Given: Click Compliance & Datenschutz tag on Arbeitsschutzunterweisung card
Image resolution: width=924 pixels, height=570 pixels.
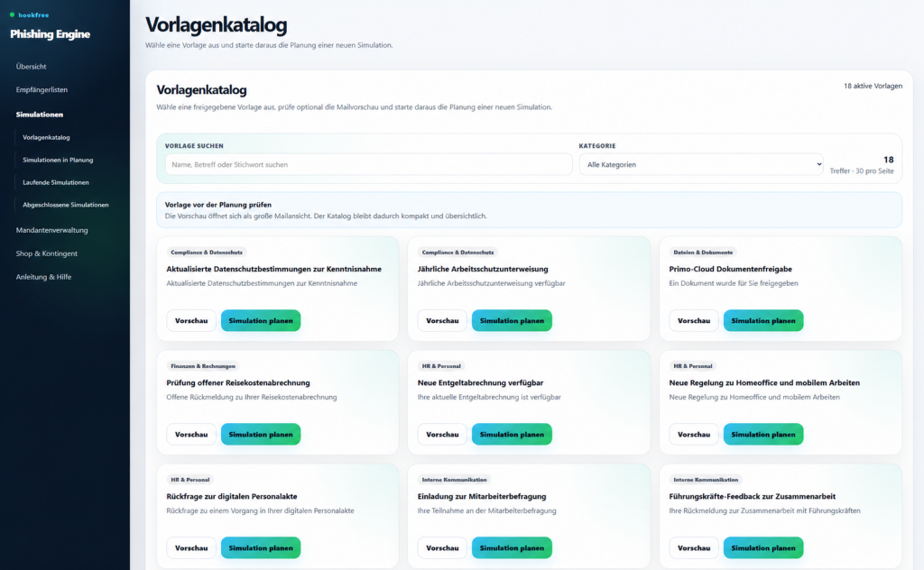Looking at the screenshot, I should point(457,252).
